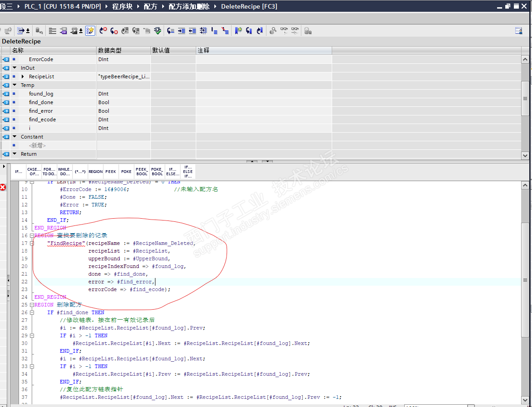Click the automatic indent lines icon
Viewport: 532px width, 407px height.
click(x=203, y=31)
